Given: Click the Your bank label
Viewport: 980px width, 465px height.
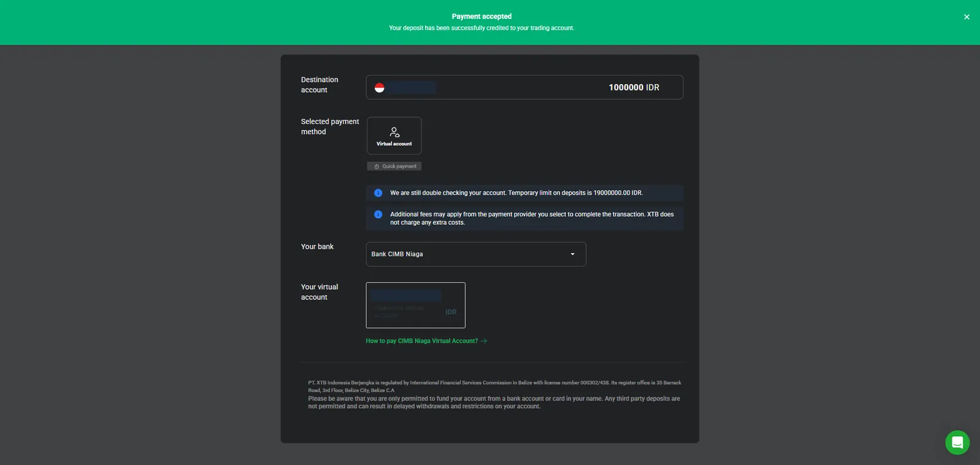Looking at the screenshot, I should point(317,247).
